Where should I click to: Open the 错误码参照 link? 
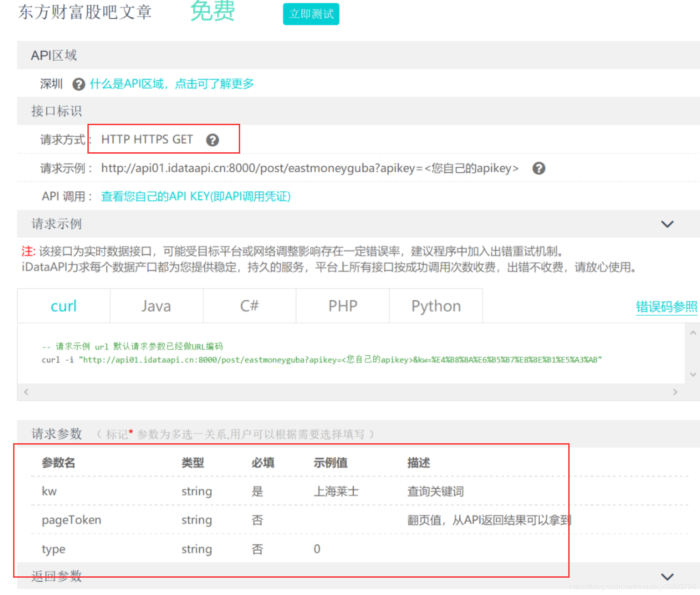[666, 307]
